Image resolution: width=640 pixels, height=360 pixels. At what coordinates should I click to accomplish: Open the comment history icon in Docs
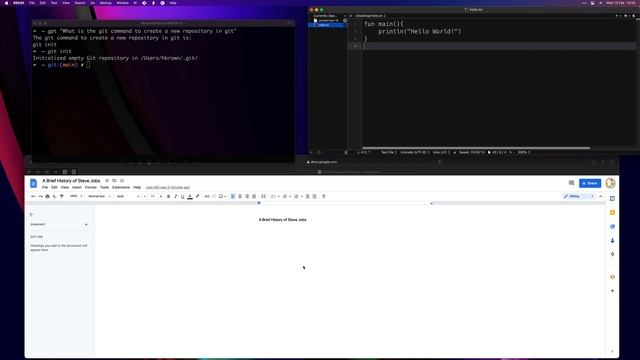click(571, 183)
